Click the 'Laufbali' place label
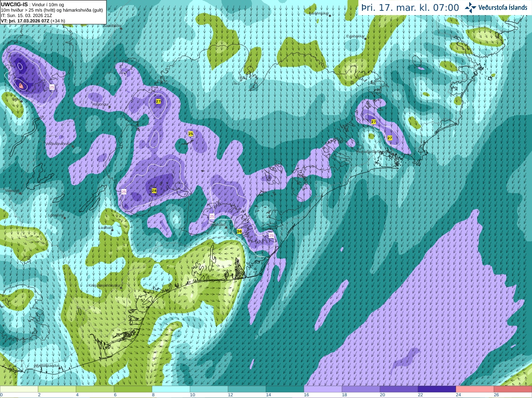 105,228
